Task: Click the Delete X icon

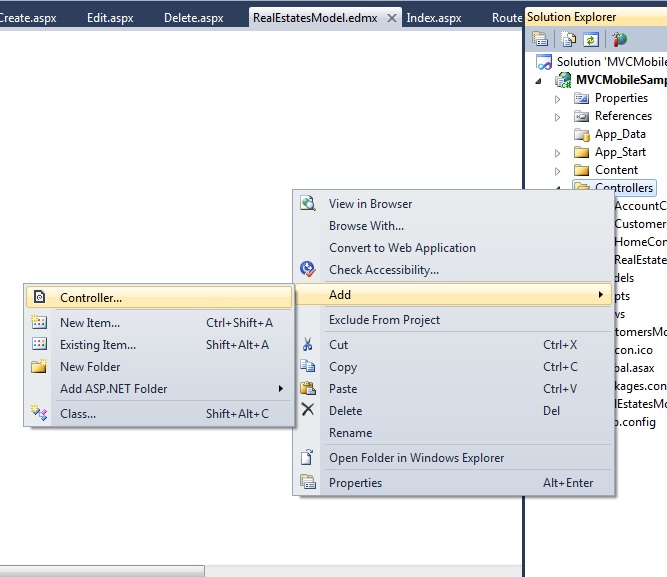Action: [307, 410]
